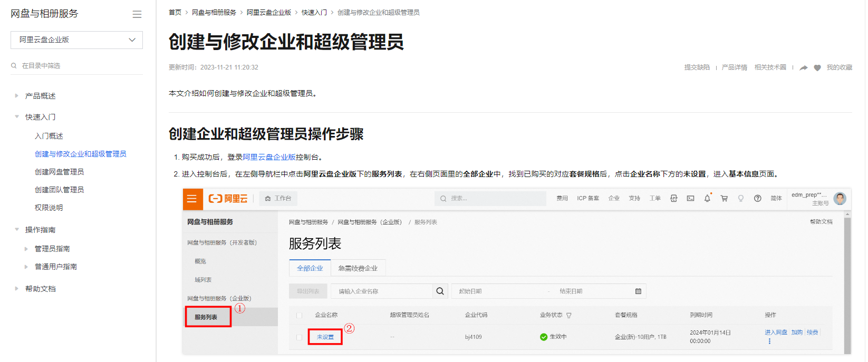Screen dimensions: 868x362
Task: Collapse the 操作指南 tree node
Action: (x=17, y=230)
